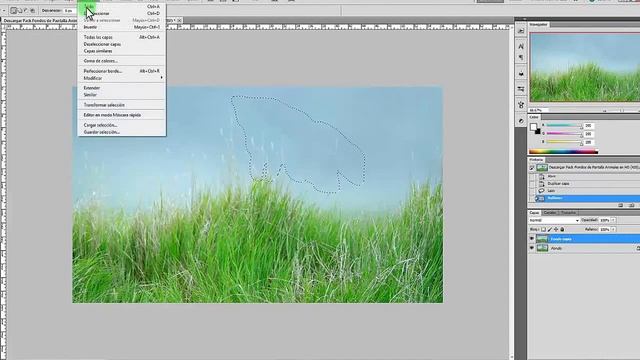The height and width of the screenshot is (360, 640).
Task: Open the clone source panel icon
Action: point(521,105)
